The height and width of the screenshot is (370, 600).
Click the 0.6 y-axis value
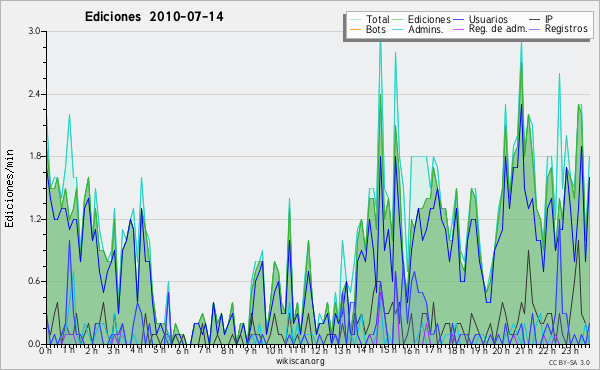34,282
